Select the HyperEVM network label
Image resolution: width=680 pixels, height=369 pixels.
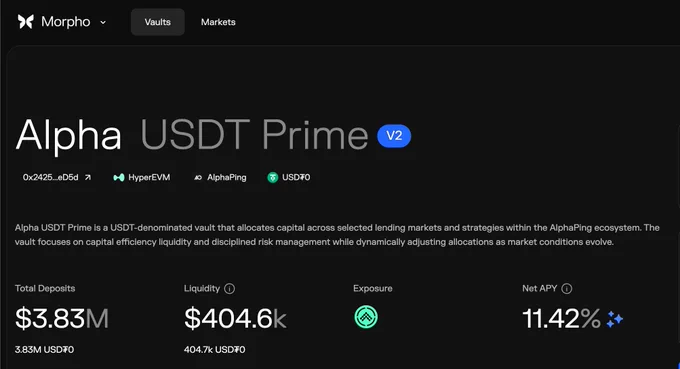(149, 177)
